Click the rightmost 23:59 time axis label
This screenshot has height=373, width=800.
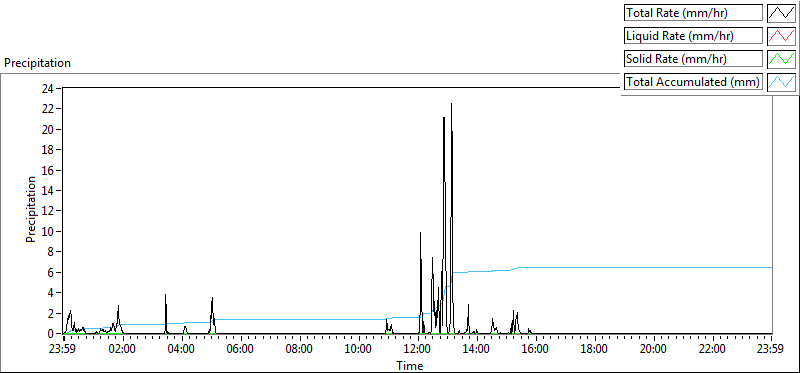click(x=771, y=350)
